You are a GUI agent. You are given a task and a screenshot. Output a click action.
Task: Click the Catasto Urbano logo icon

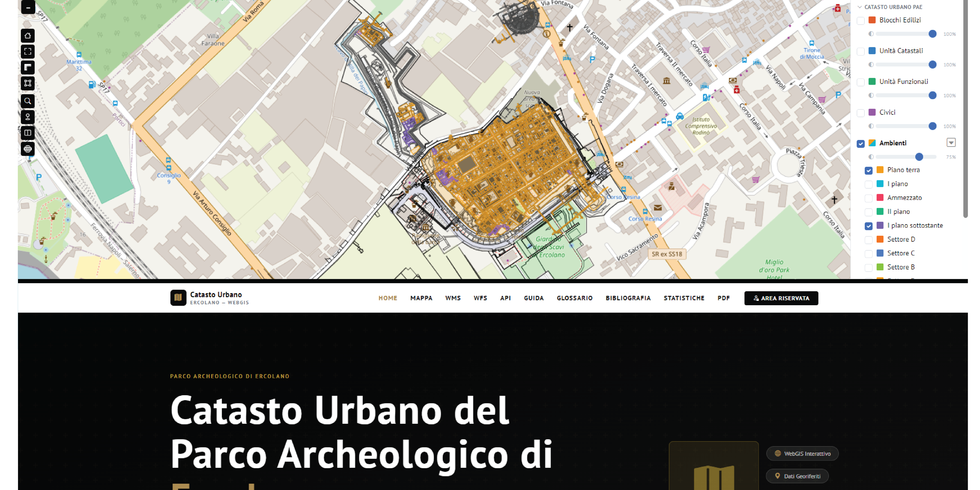(x=178, y=298)
